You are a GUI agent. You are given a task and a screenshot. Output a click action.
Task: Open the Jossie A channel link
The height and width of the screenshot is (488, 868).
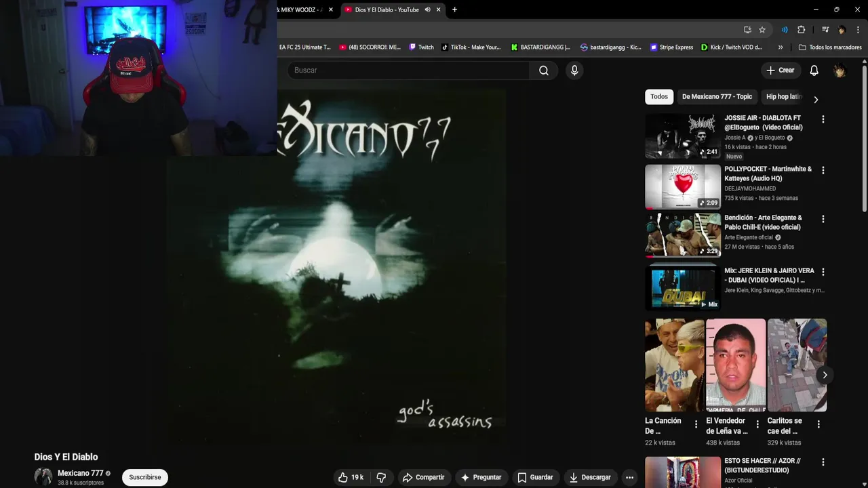[735, 138]
